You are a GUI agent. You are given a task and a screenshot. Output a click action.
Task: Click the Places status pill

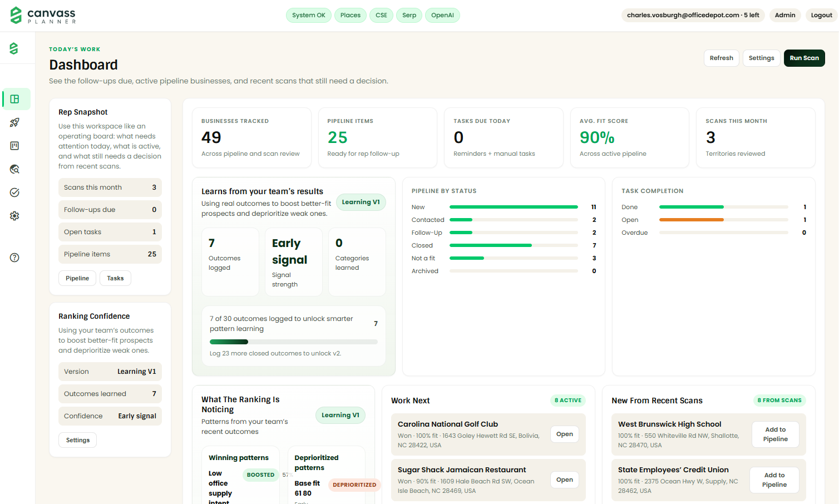[x=351, y=15]
